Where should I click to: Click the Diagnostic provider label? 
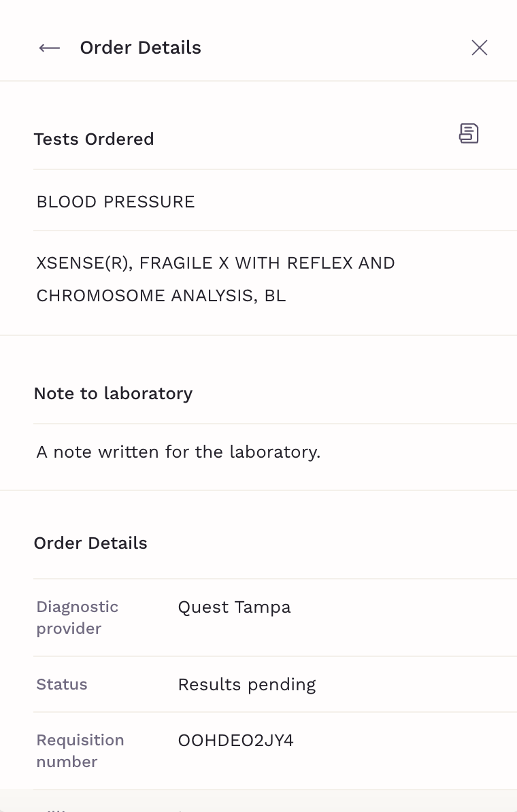click(77, 618)
